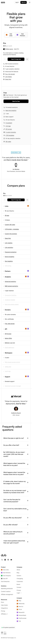The width and height of the screenshot is (32, 644).
Task: Open the Affiliates external link in footer
Action: coord(4,614)
